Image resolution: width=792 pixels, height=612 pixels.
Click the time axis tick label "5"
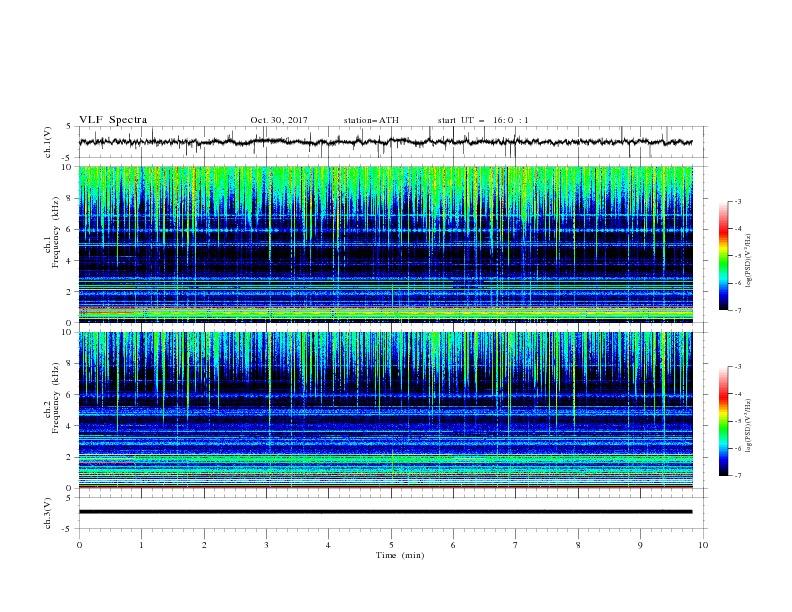point(391,545)
